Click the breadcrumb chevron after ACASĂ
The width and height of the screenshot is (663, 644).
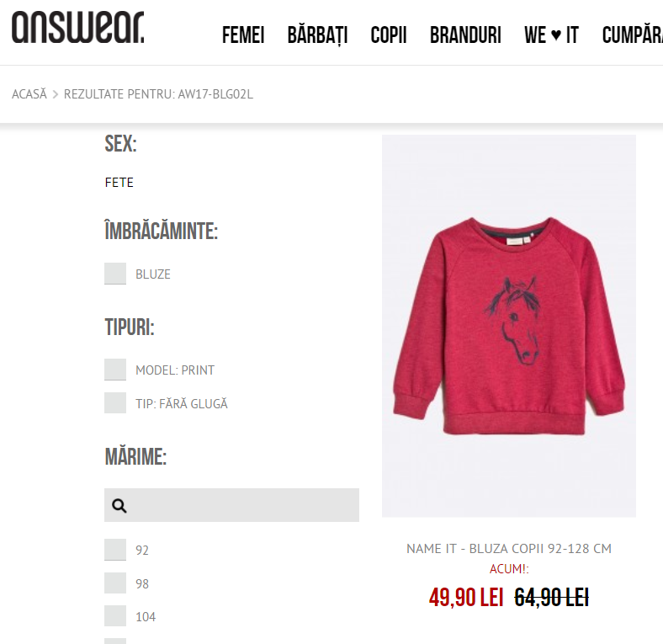point(56,94)
